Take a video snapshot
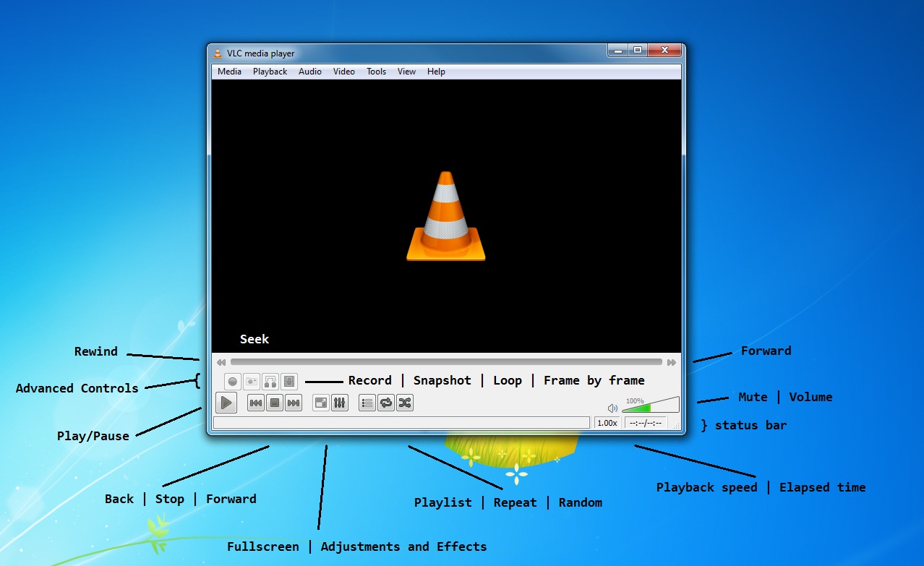Viewport: 924px width, 566px height. point(252,381)
